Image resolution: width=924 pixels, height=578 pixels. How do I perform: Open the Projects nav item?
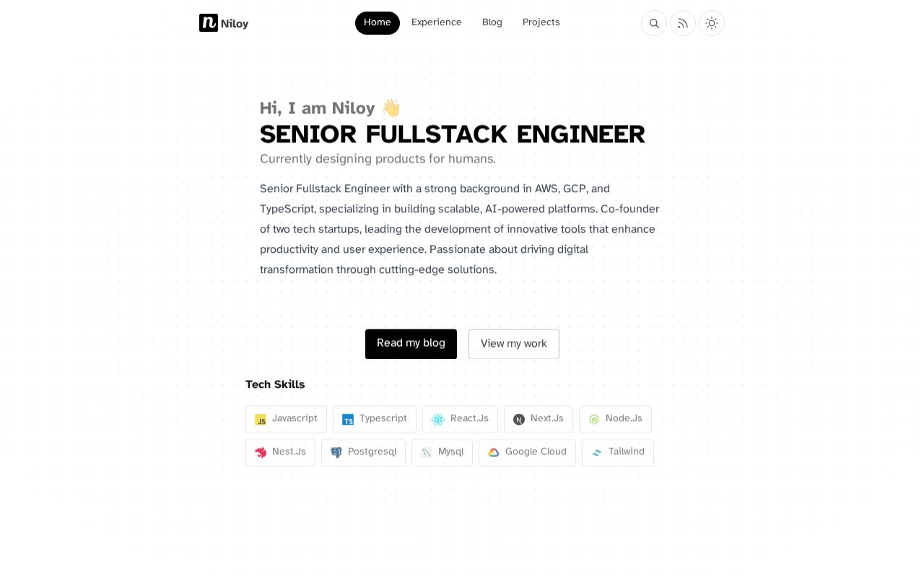(541, 23)
